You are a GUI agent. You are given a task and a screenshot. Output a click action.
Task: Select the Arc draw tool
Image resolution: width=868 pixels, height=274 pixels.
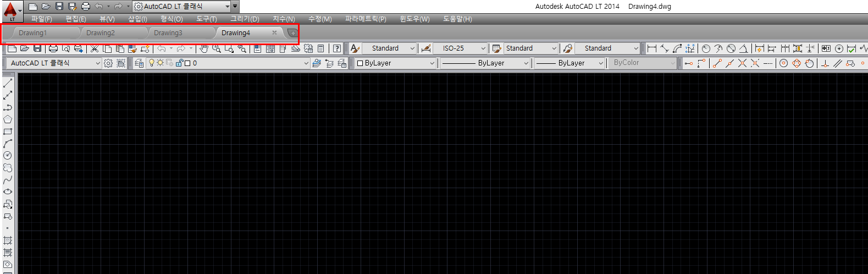8,144
